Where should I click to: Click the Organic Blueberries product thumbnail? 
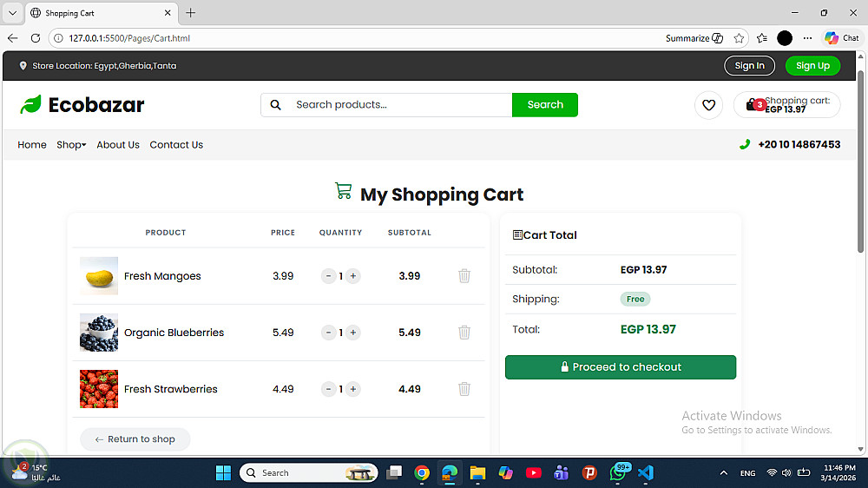click(x=99, y=332)
